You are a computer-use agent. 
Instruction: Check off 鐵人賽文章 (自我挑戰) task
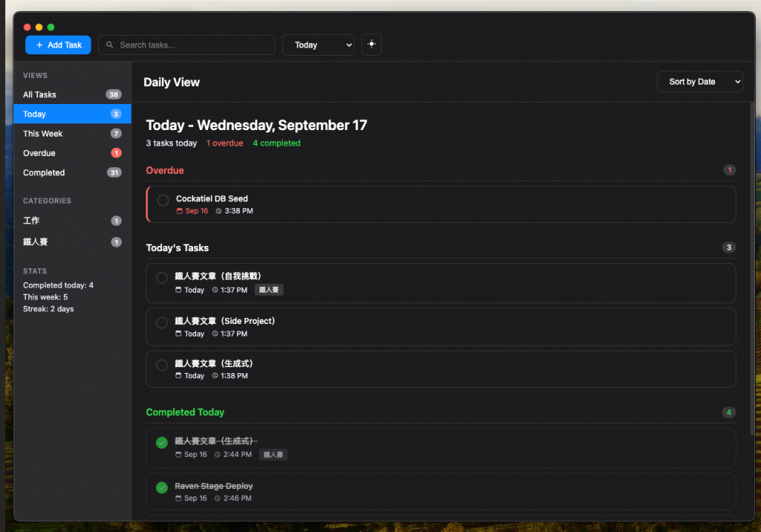click(x=161, y=278)
